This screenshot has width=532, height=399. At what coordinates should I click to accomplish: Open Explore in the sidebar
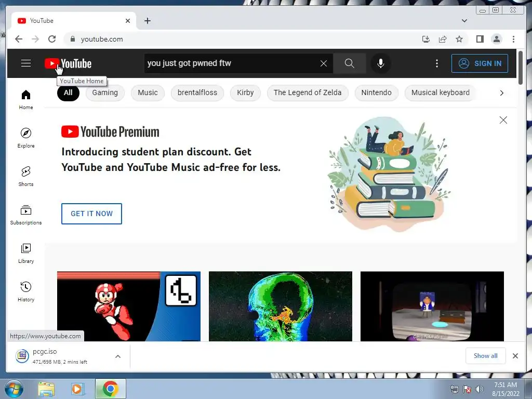pos(26,138)
